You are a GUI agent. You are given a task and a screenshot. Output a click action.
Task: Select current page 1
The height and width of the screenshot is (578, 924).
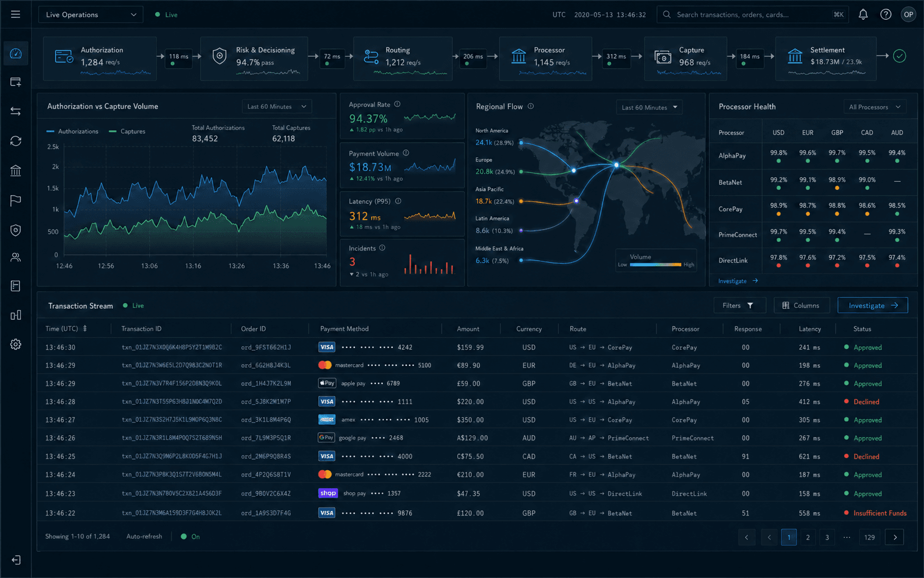tap(789, 537)
